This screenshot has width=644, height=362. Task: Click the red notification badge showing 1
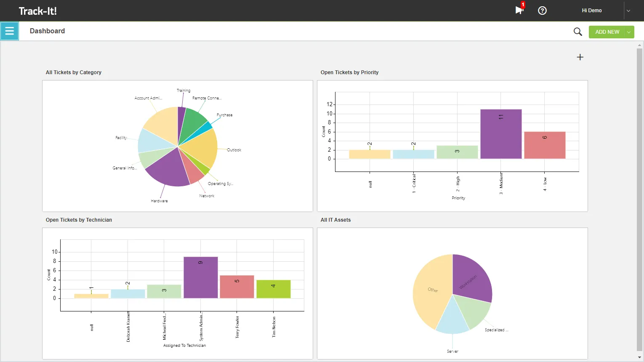tap(522, 5)
